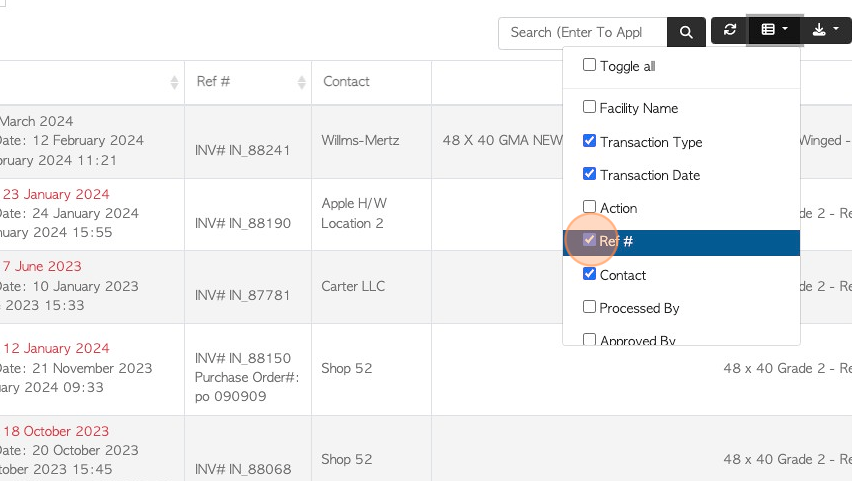The width and height of the screenshot is (860, 481).
Task: Enable the Action column checkbox
Action: (589, 206)
